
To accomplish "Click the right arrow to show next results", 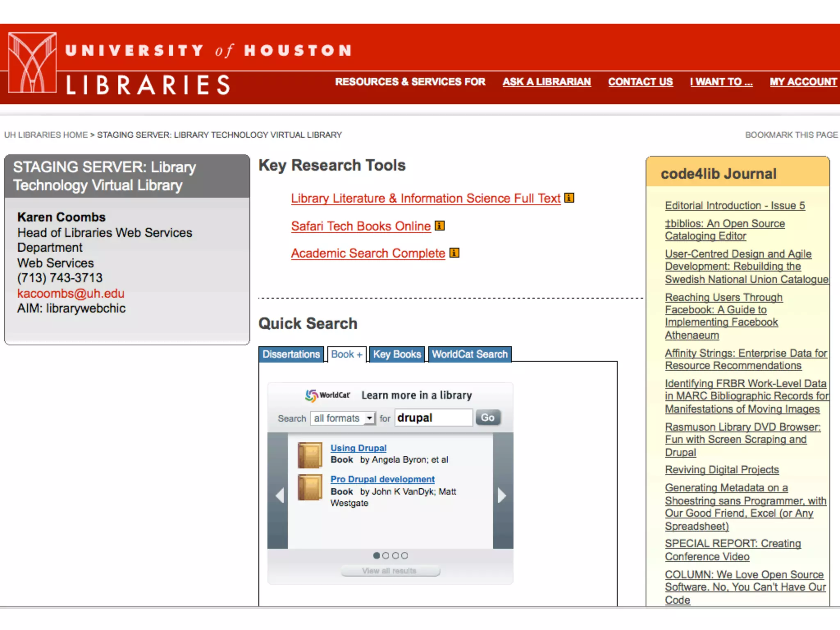I will click(502, 495).
